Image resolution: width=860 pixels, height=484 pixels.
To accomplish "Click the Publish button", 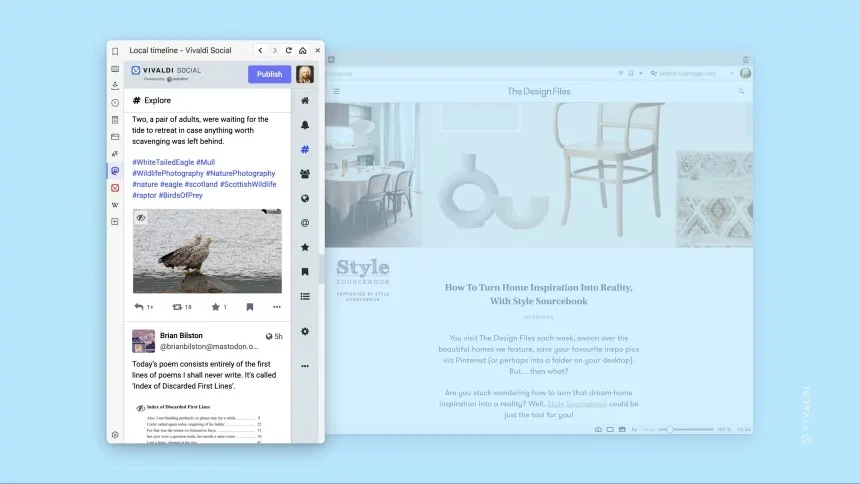I will point(269,74).
